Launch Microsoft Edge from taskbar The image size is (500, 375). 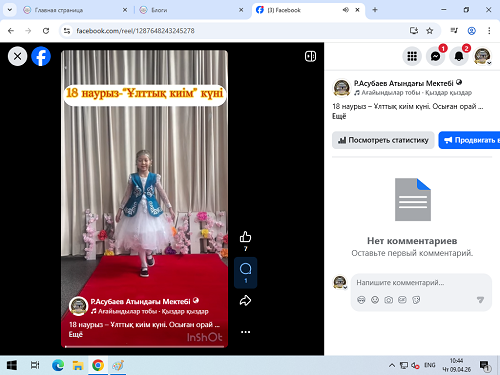58,365
